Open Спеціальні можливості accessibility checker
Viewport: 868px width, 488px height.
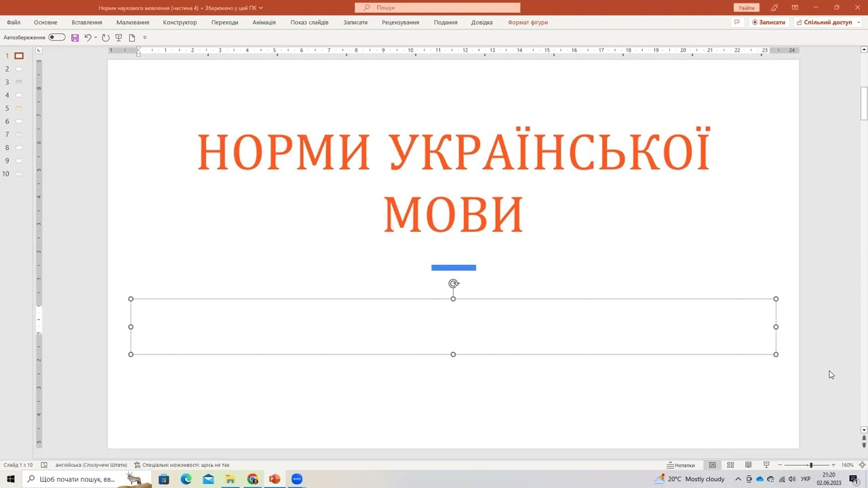click(x=182, y=465)
